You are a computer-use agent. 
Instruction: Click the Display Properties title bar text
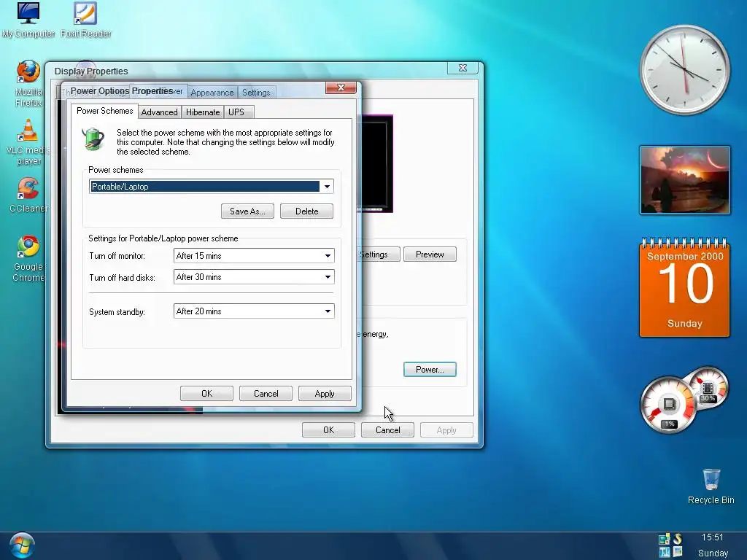(x=91, y=71)
